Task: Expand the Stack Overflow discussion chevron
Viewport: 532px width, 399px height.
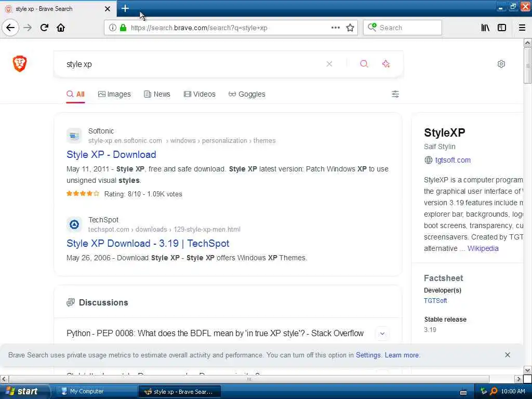Action: pyautogui.click(x=382, y=334)
